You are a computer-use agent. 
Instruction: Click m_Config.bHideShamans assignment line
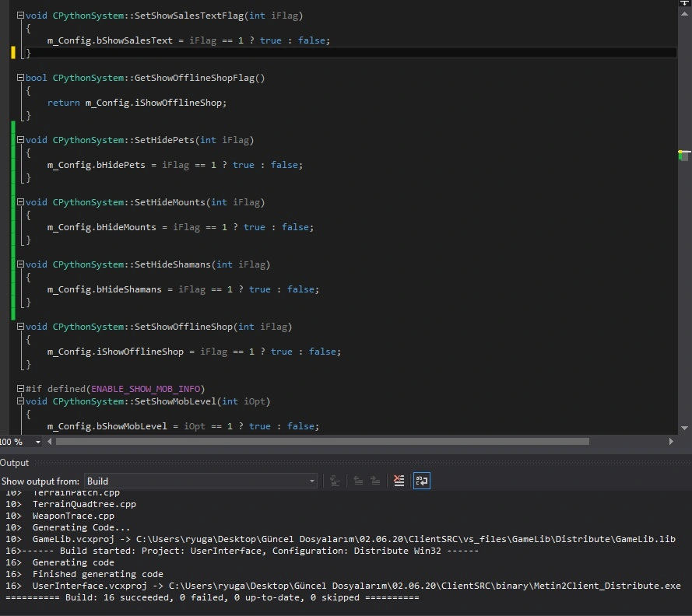[x=183, y=289]
